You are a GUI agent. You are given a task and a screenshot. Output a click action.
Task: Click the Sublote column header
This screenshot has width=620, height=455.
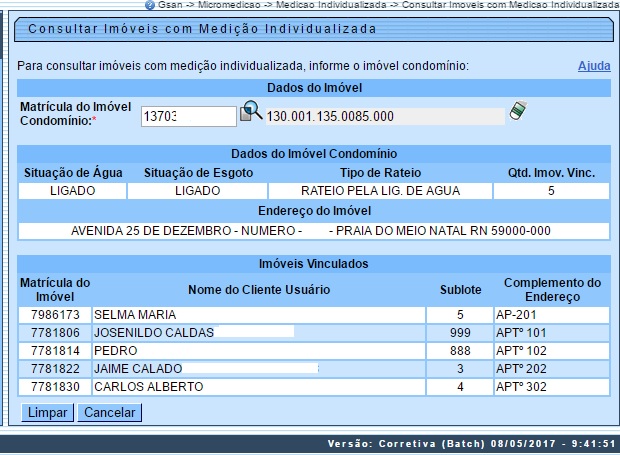461,290
